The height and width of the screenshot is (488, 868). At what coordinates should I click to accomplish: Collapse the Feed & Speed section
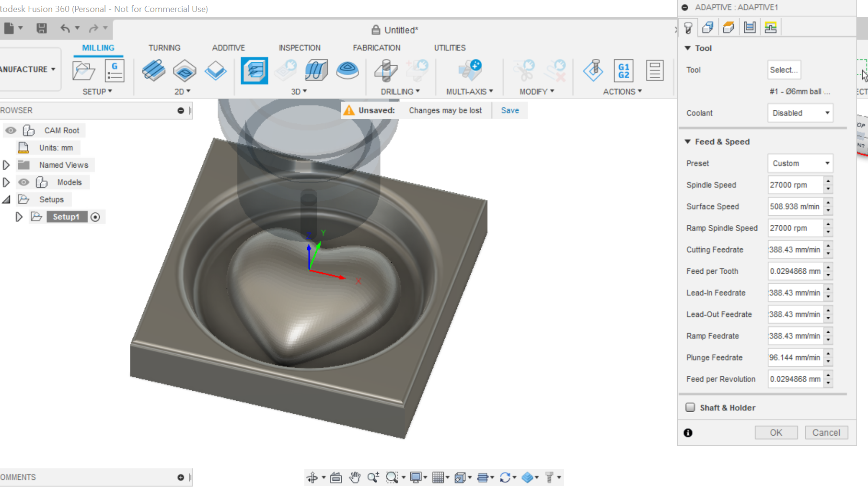pyautogui.click(x=688, y=142)
